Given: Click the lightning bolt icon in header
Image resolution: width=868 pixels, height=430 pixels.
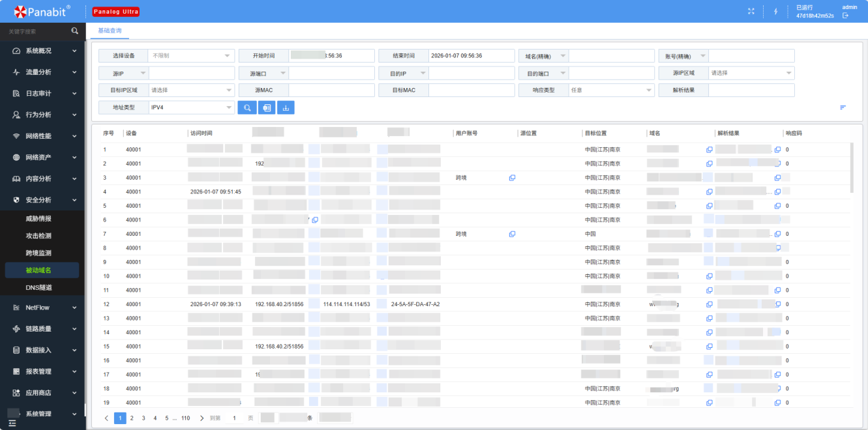Looking at the screenshot, I should point(775,12).
